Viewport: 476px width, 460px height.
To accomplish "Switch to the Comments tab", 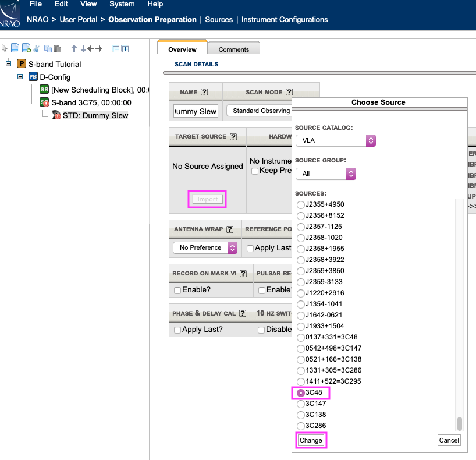I will point(234,49).
